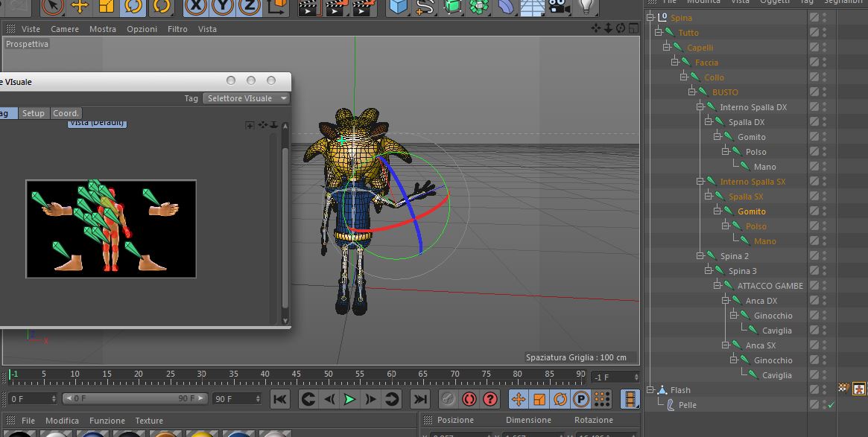Click the X axis lock icon
This screenshot has width=868, height=437.
pyautogui.click(x=196, y=7)
